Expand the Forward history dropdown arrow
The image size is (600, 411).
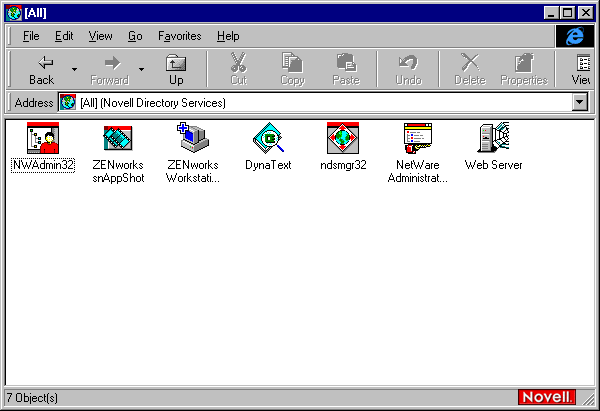(x=142, y=70)
